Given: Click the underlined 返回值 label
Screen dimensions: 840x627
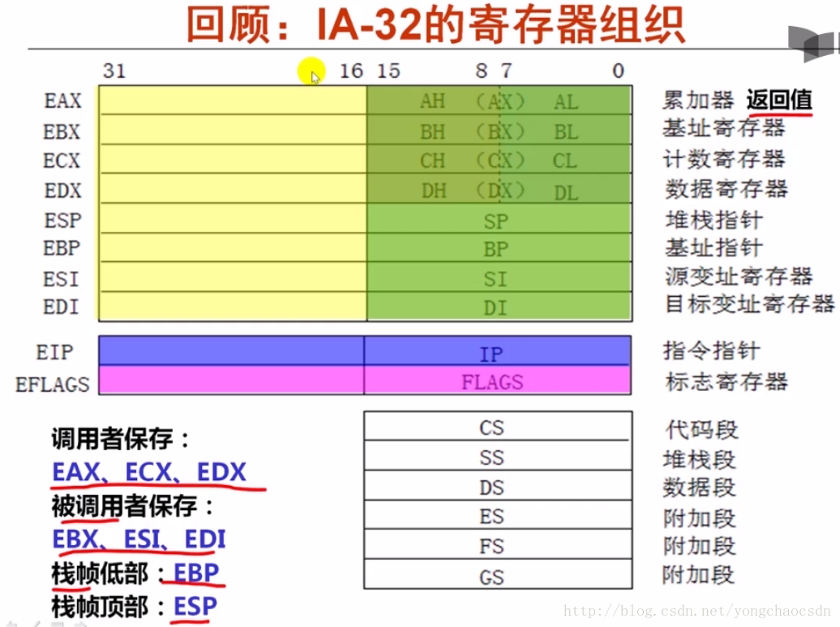Looking at the screenshot, I should [x=779, y=100].
